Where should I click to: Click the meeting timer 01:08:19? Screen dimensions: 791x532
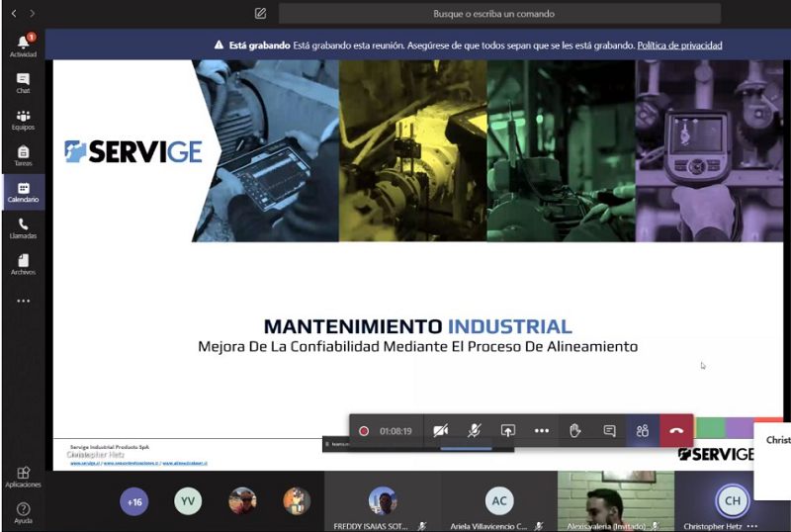pyautogui.click(x=395, y=431)
